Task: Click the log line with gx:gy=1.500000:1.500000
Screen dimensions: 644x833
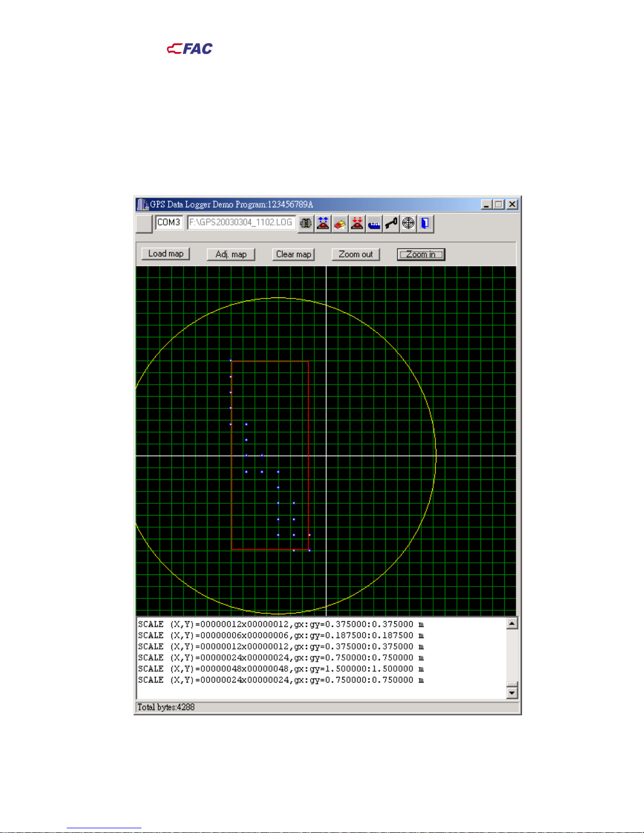Action: (281, 669)
